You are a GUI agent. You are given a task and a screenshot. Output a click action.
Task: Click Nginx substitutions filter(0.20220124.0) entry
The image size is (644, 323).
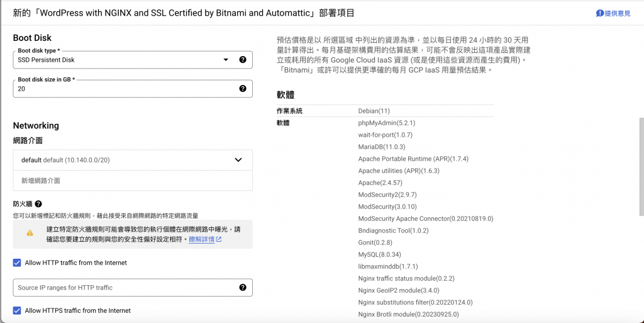[x=415, y=302]
